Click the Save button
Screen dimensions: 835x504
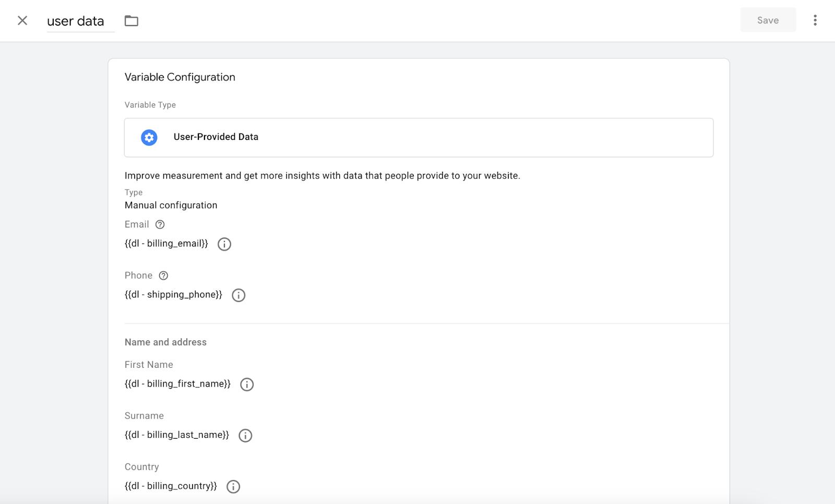tap(768, 20)
